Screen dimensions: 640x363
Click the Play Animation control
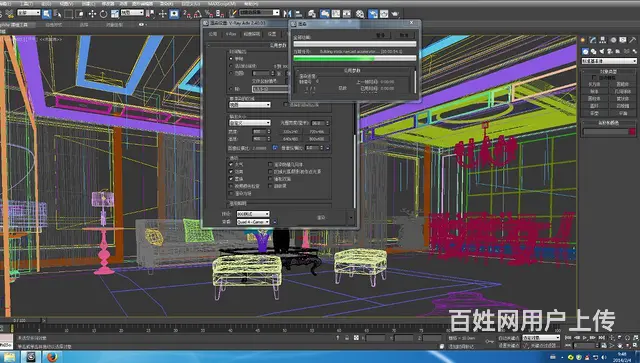tap(586, 338)
